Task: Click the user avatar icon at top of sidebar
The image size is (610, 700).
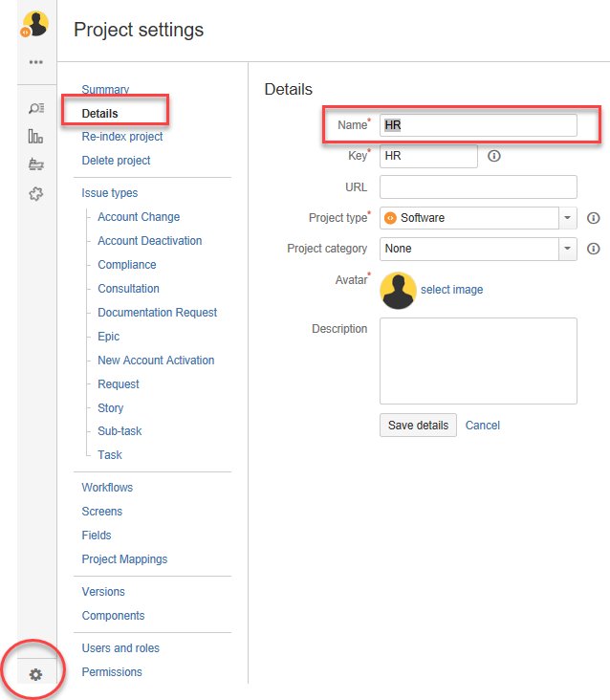Action: tap(35, 25)
